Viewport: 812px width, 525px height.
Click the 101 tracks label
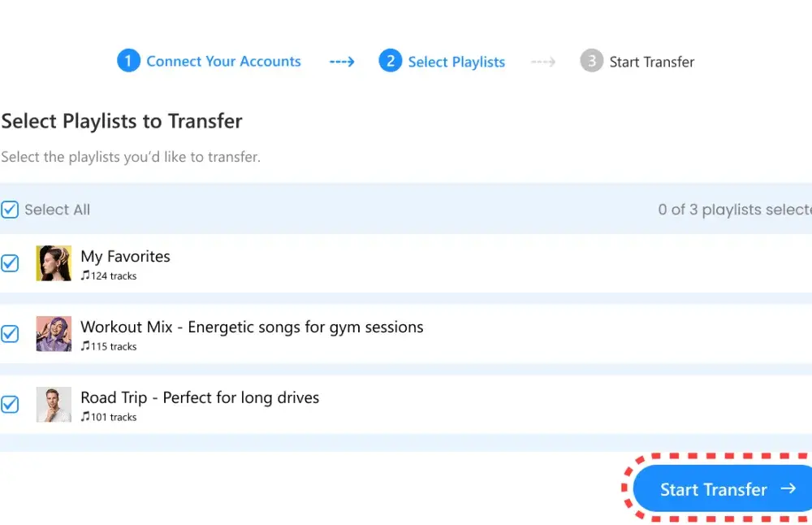[114, 417]
